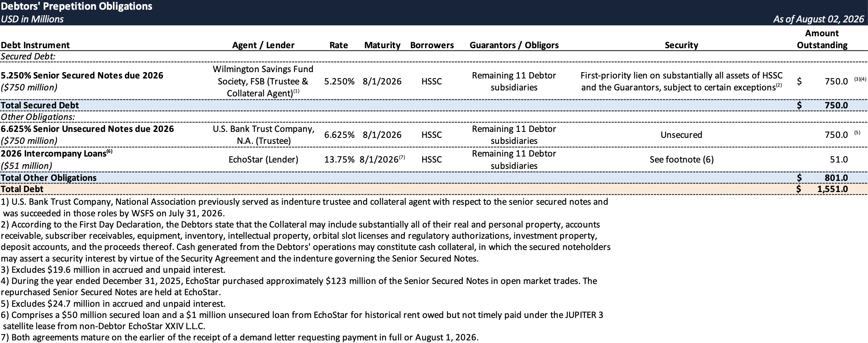Select the 750.0 amount for Senior Unsecured Notes
Viewport: 868px width, 343px height.
(836, 135)
